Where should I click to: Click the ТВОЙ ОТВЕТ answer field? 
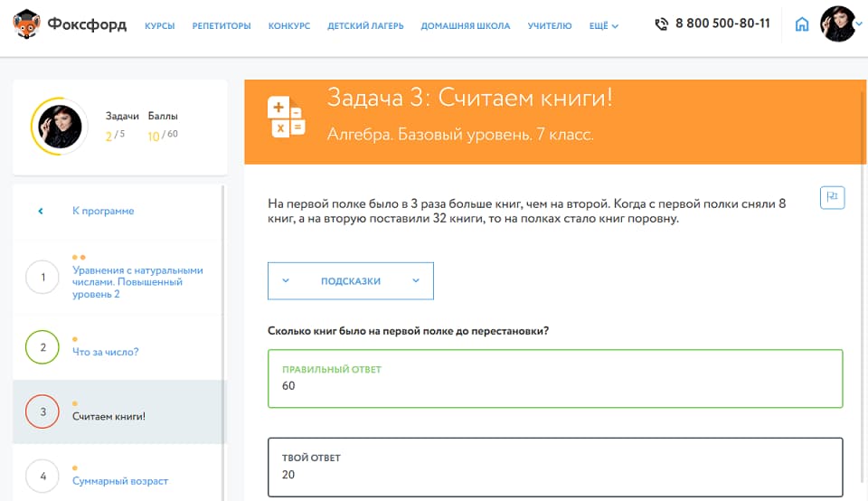point(555,468)
